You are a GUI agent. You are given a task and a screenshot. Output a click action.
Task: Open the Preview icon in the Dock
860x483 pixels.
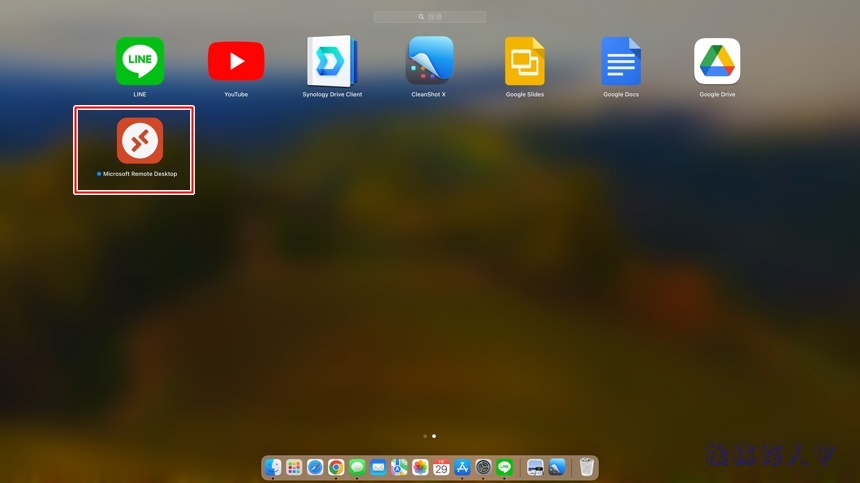(x=535, y=467)
